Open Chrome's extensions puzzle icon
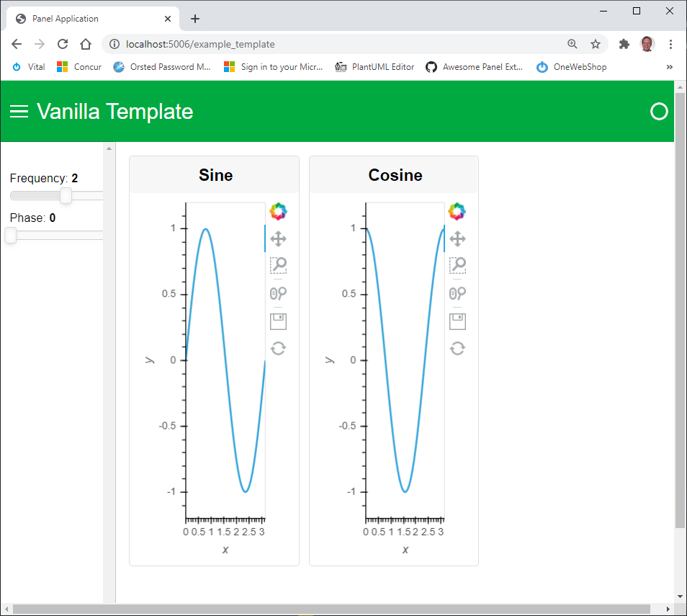The width and height of the screenshot is (687, 616). coord(624,44)
